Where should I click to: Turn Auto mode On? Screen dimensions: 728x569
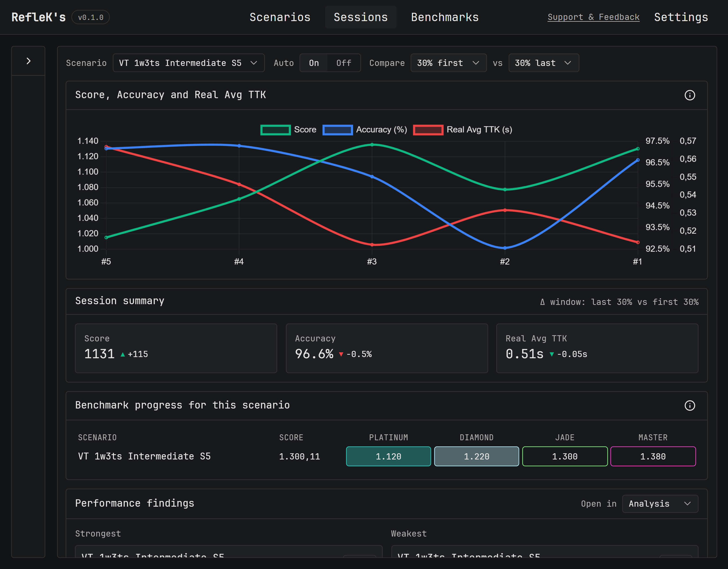click(314, 63)
